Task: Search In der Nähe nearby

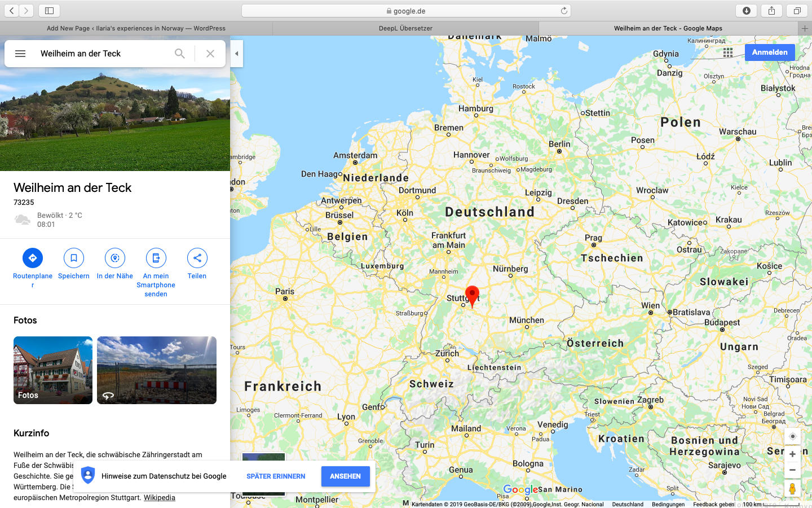Action: tap(115, 258)
